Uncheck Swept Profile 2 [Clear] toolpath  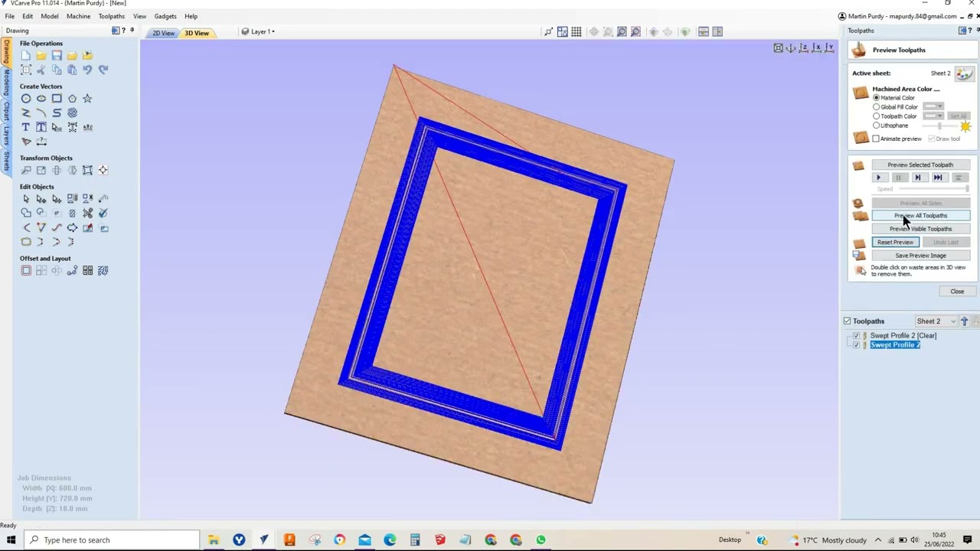tap(856, 336)
